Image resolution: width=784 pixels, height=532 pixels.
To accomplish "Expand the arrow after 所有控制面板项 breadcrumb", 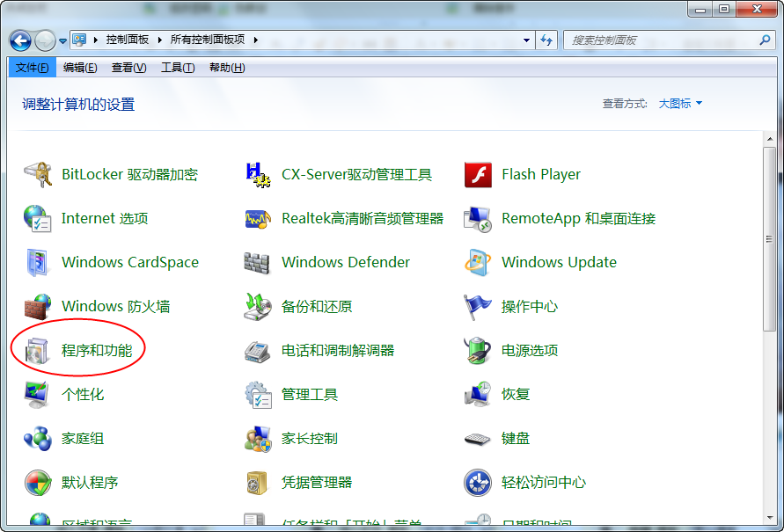I will point(255,40).
